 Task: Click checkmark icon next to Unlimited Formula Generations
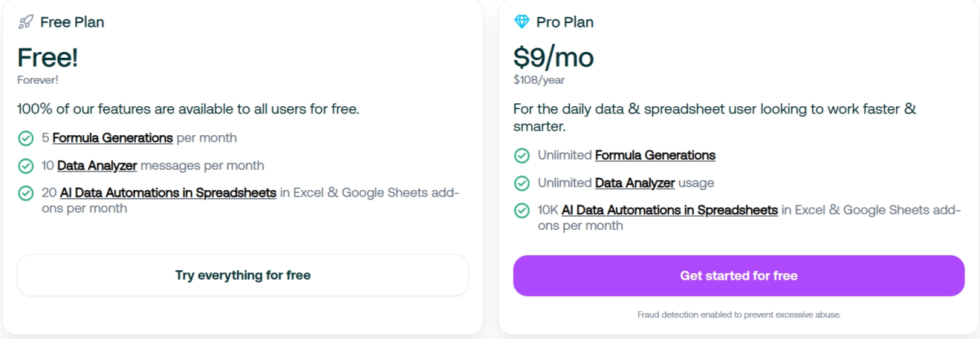tap(522, 155)
